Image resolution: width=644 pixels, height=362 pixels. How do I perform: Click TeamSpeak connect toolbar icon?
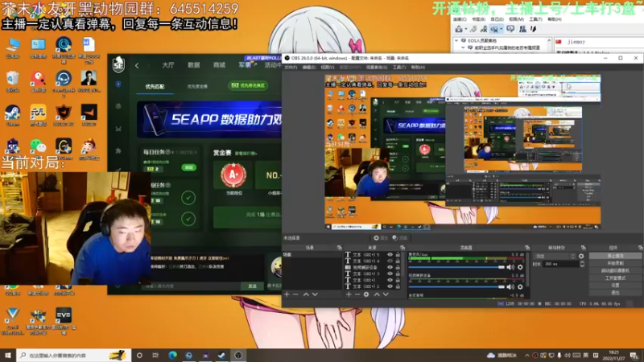coord(458,29)
